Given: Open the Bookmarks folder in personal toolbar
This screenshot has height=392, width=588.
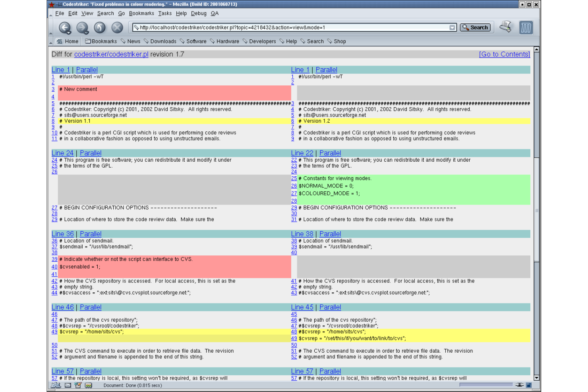Looking at the screenshot, I should click(x=101, y=41).
